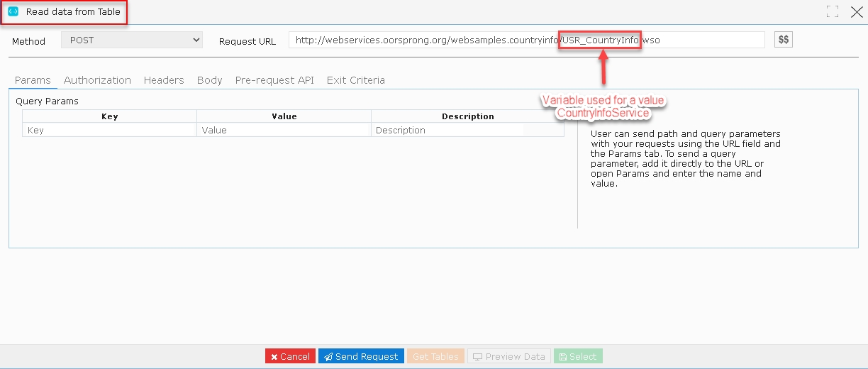Click the blue Send Request button
Viewport: 868px width, 369px height.
coord(361,356)
